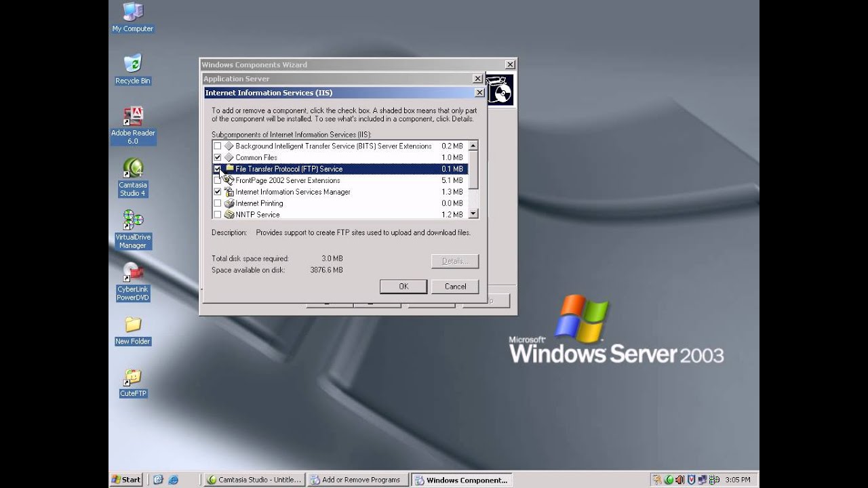This screenshot has height=488, width=868.
Task: Click Cancel in the IIS dialog
Action: click(455, 287)
